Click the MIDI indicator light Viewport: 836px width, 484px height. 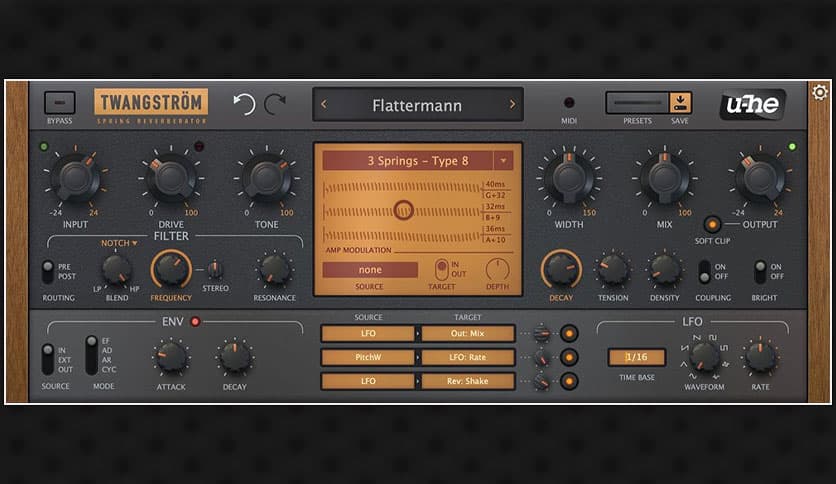tap(569, 103)
